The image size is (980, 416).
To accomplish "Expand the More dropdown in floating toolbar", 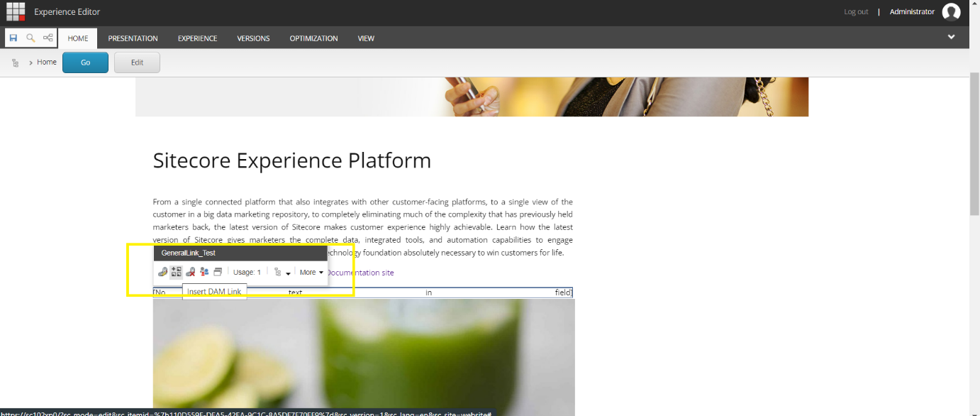I will point(311,273).
